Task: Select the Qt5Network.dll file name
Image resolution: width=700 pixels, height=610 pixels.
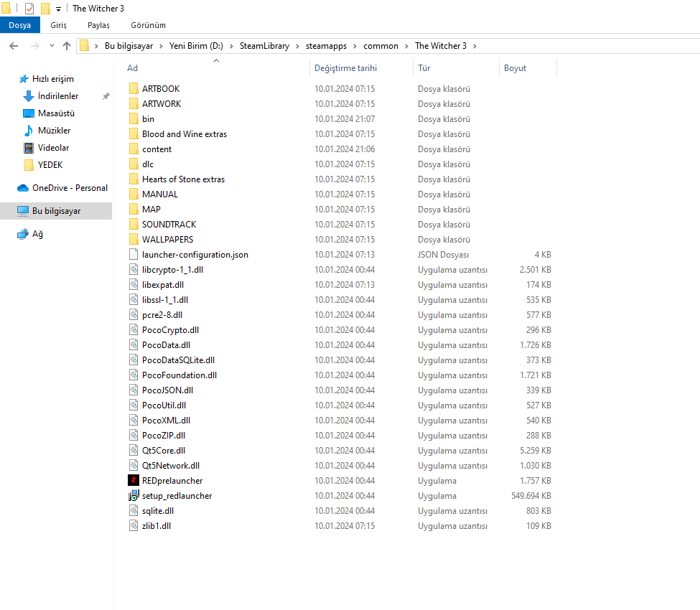Action: (x=171, y=466)
